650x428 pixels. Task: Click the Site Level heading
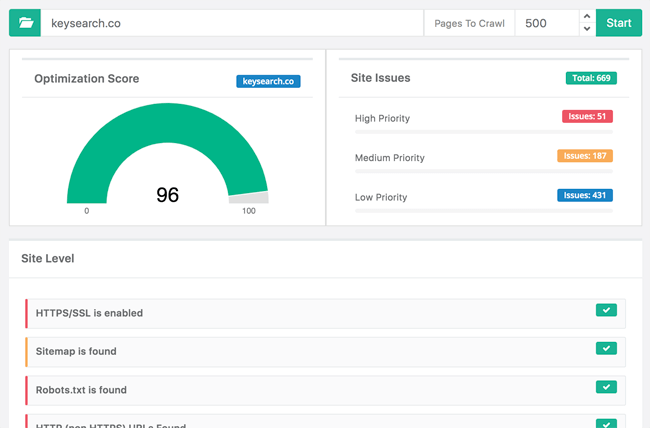[48, 258]
